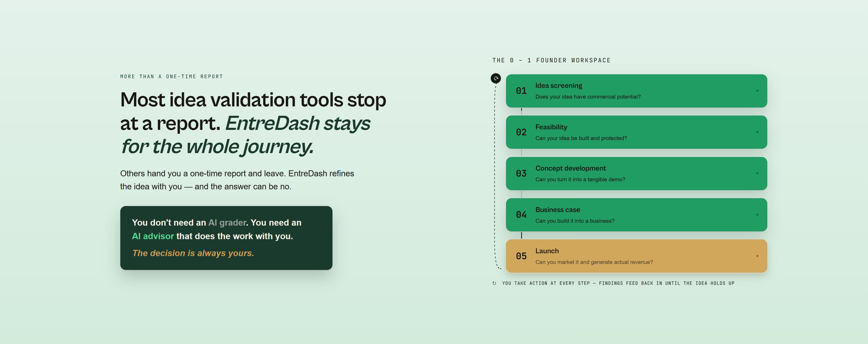
Task: Select the "Idea screening" step title
Action: click(559, 86)
